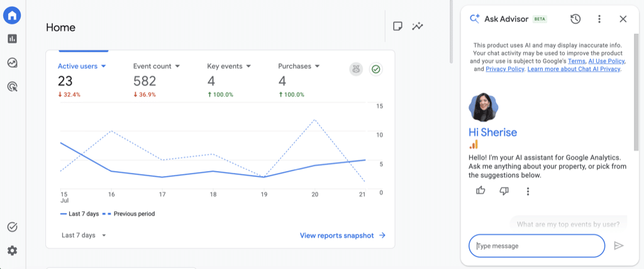Click the BETA badge
This screenshot has height=269, width=644.
[540, 19]
